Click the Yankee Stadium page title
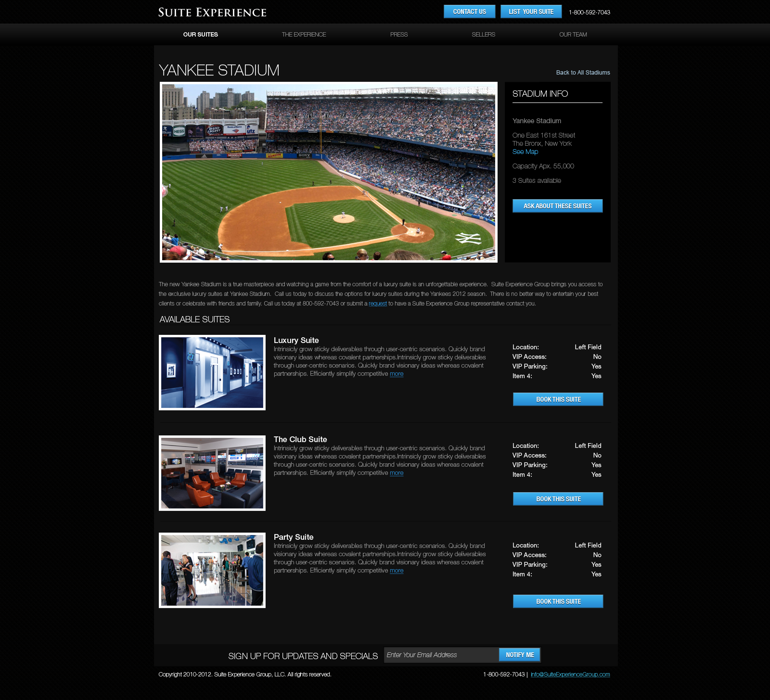 coord(219,70)
